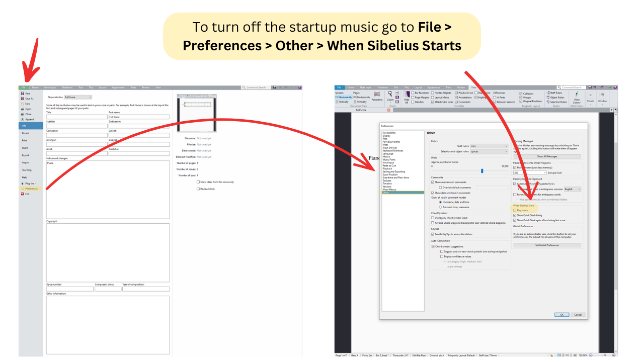This screenshot has height=362, width=644.
Task: Click the Show All Messages button
Action: pyautogui.click(x=547, y=156)
